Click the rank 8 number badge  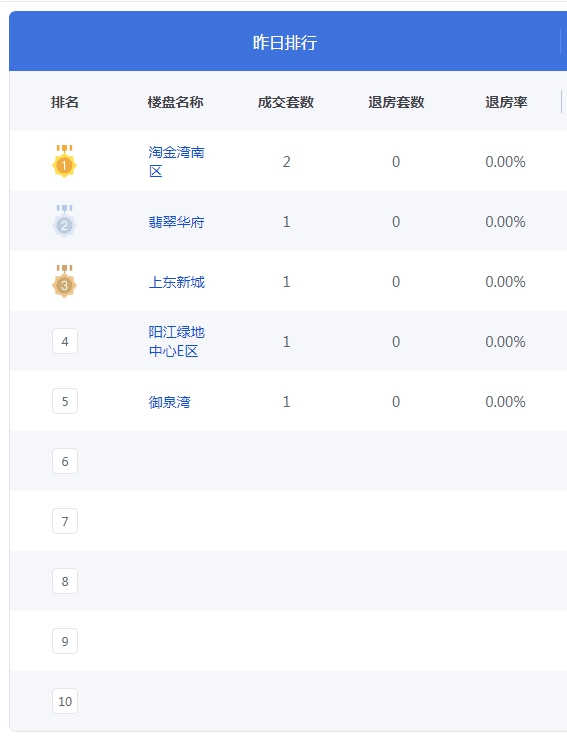pyautogui.click(x=65, y=581)
